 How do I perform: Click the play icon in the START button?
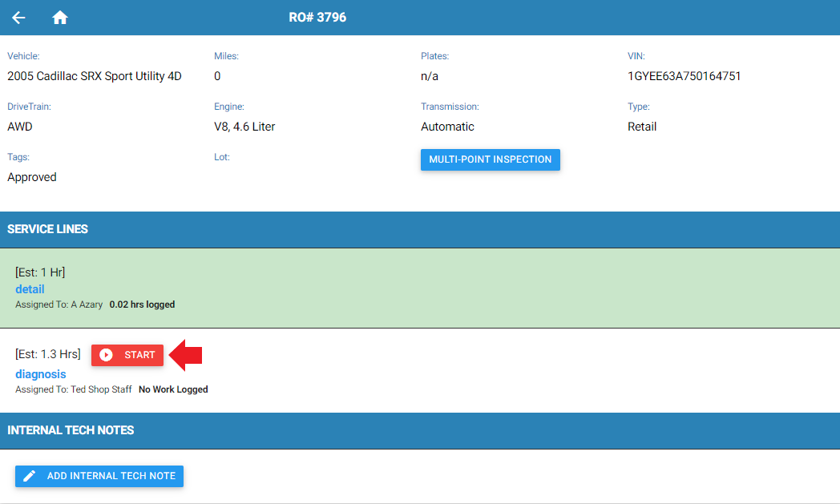[106, 355]
